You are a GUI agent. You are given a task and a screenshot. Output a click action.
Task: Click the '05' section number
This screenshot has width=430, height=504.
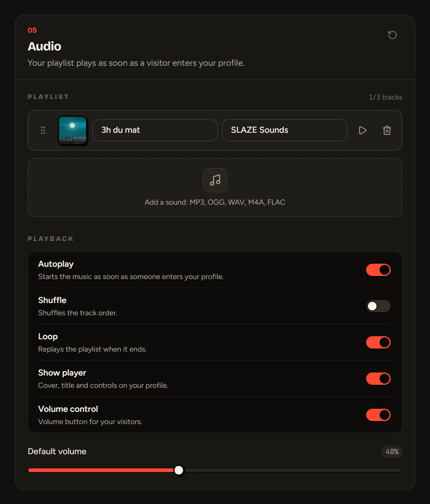pyautogui.click(x=32, y=30)
